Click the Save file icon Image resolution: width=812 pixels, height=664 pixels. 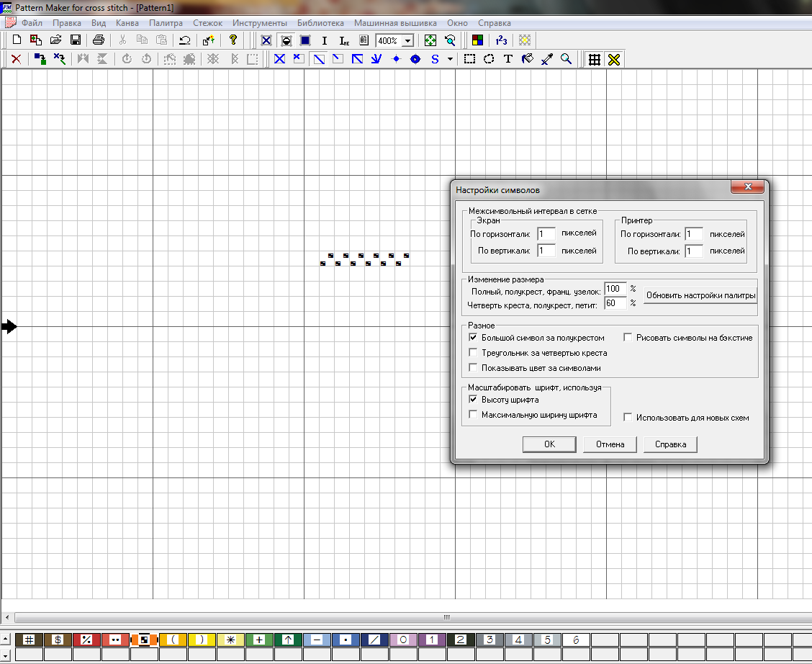coord(75,40)
